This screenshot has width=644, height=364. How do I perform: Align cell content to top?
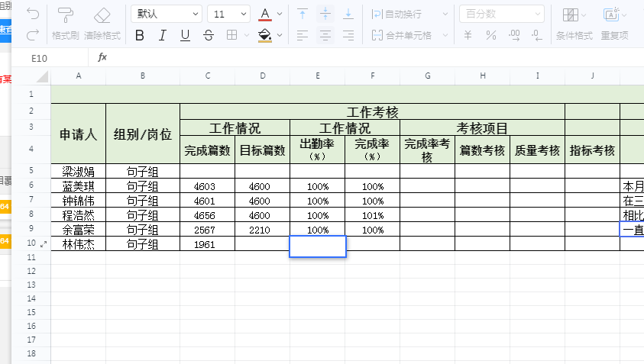click(x=303, y=14)
